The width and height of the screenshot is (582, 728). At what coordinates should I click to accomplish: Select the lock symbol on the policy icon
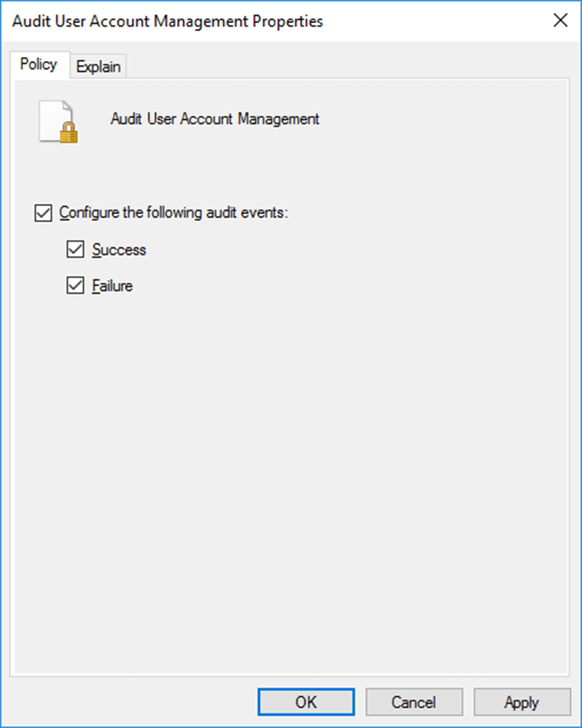point(70,133)
